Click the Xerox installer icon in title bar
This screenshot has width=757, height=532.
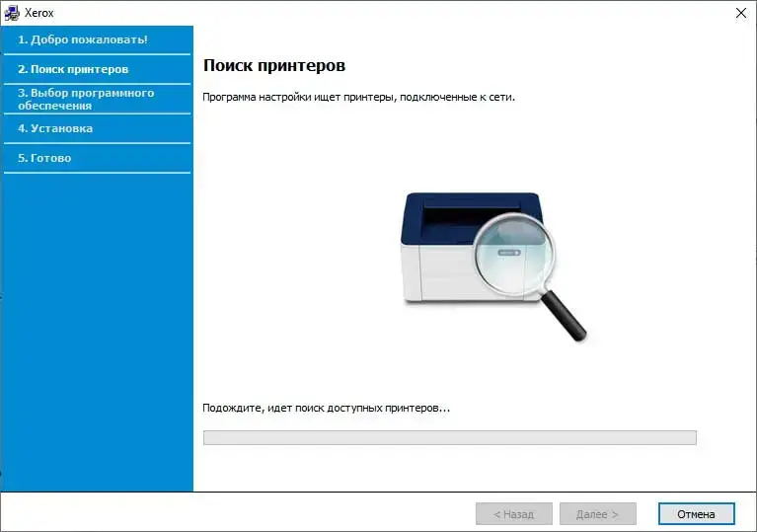pos(12,13)
